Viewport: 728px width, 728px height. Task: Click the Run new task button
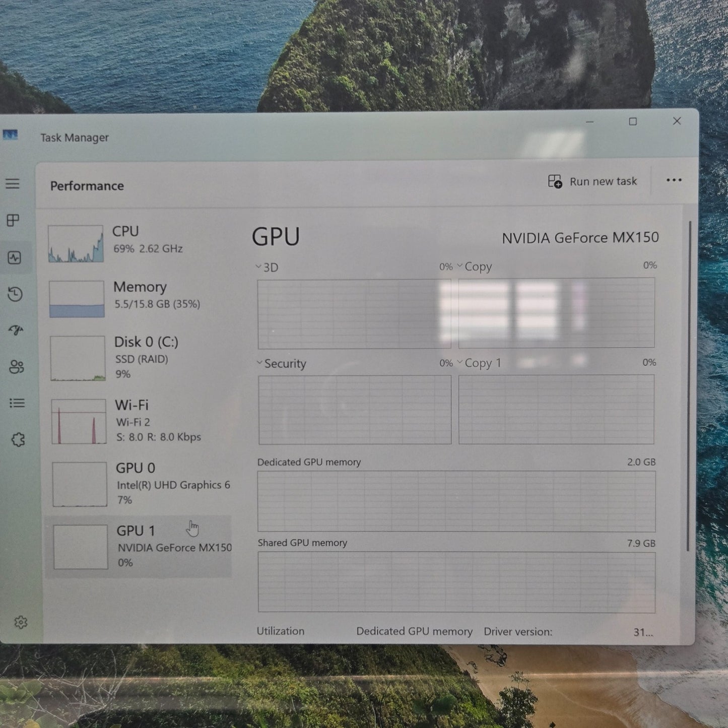(x=592, y=181)
